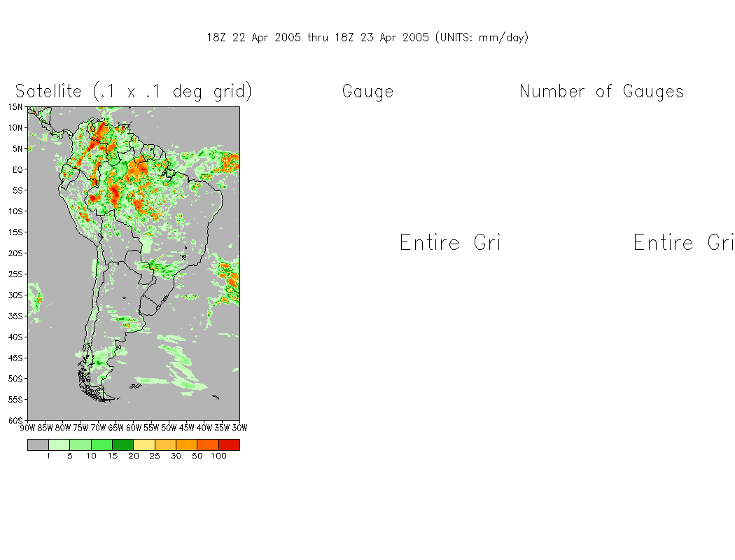
Task: Select the 10N latitude label
Action: coord(15,128)
